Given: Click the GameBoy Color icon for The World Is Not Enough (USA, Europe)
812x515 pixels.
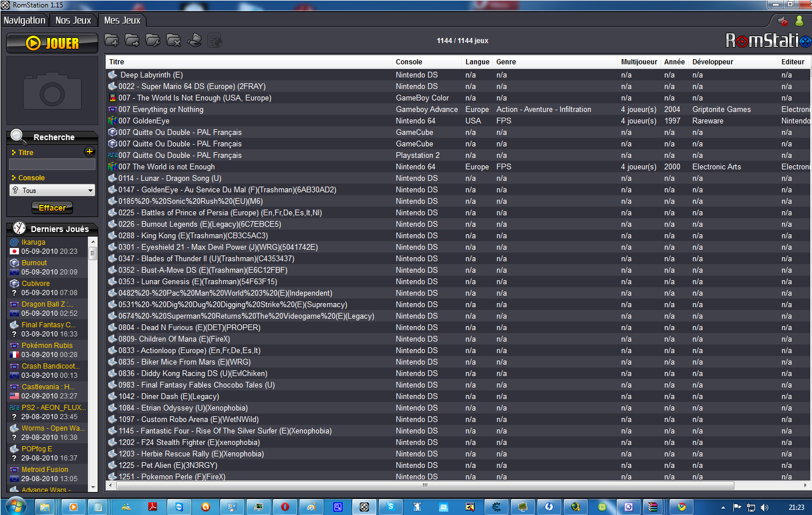Looking at the screenshot, I should (113, 98).
